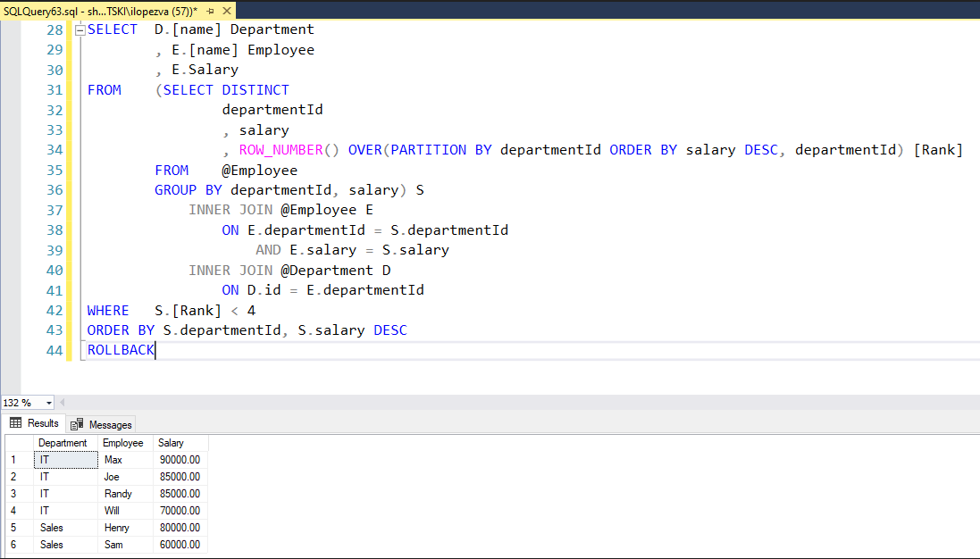Select the Randy employee cell
The height and width of the screenshot is (559, 980).
126,494
